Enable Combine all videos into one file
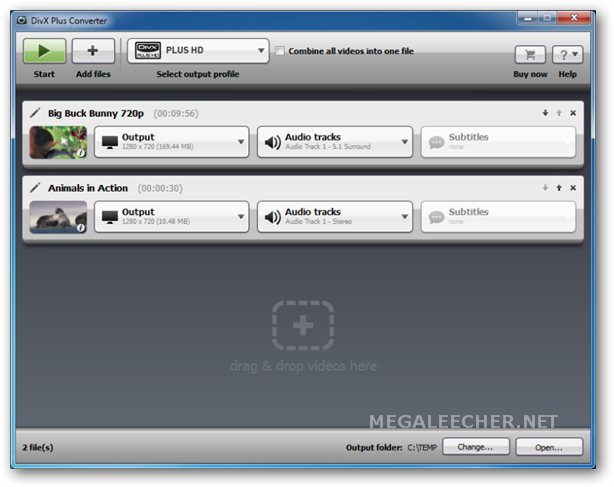Viewport: 614px width, 487px height. coord(280,51)
